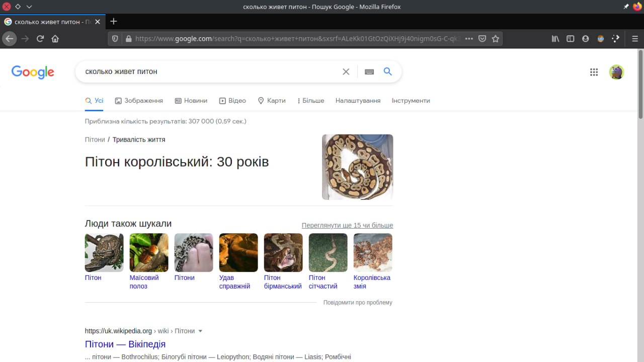Open Firefox account icon
The image size is (644, 362).
[586, 39]
